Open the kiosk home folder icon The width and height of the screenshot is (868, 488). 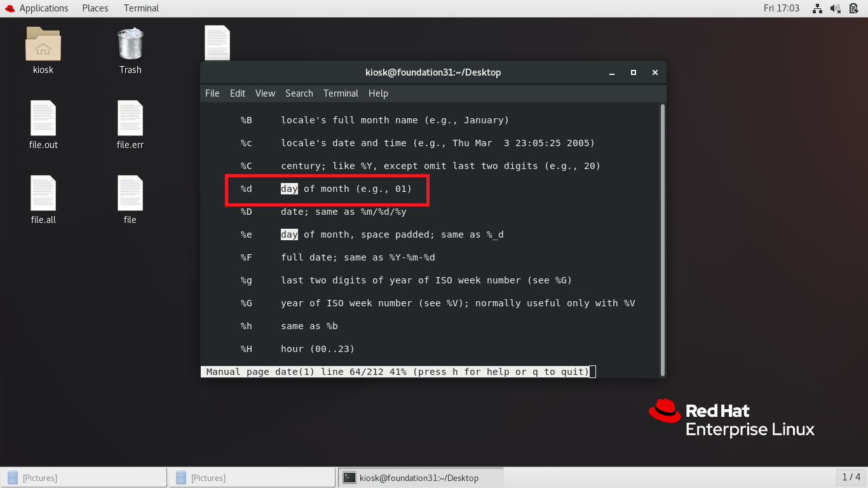43,44
